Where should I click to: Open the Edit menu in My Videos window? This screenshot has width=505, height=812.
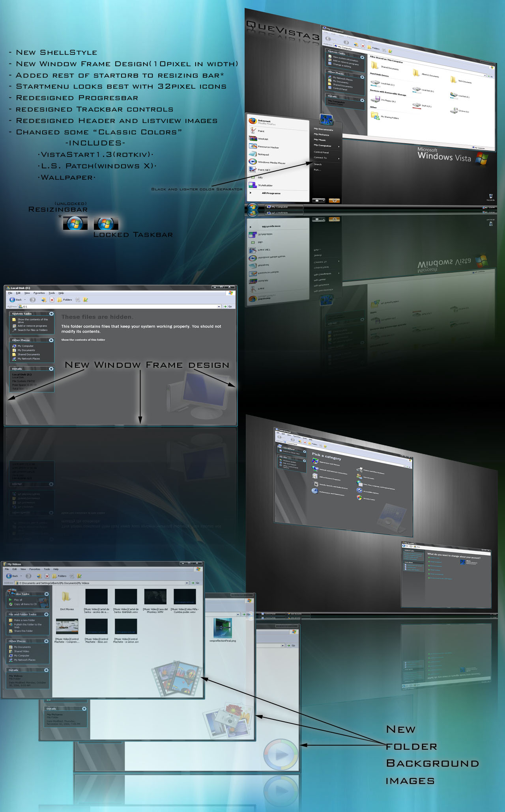tap(15, 569)
